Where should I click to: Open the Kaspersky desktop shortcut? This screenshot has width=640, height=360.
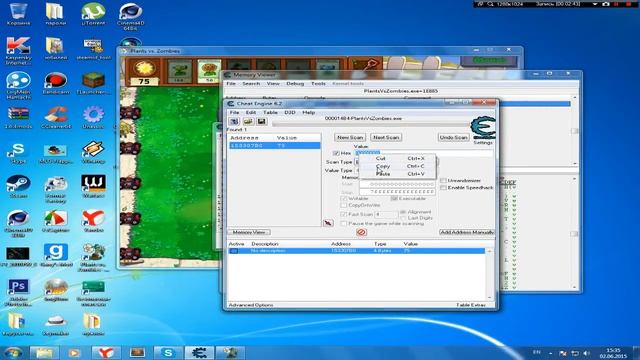coord(18,51)
